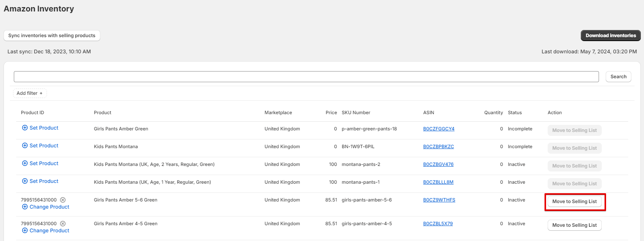
Task: Open ASIN link B0CZBPBKZC
Action: tap(438, 147)
